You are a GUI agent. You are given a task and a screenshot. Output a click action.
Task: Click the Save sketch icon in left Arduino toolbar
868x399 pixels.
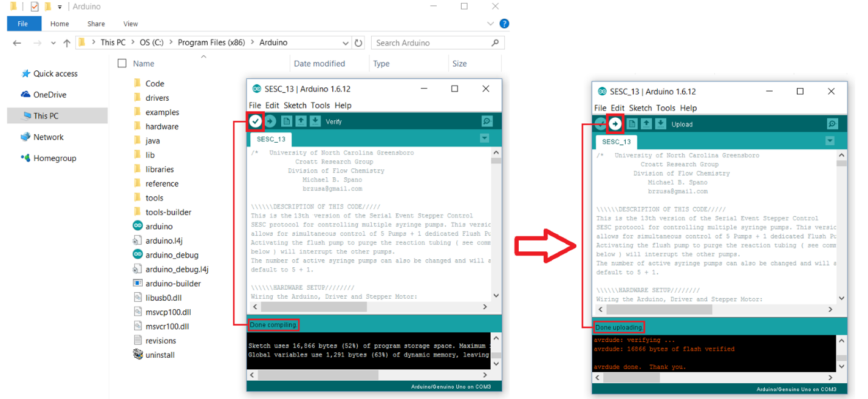click(315, 121)
